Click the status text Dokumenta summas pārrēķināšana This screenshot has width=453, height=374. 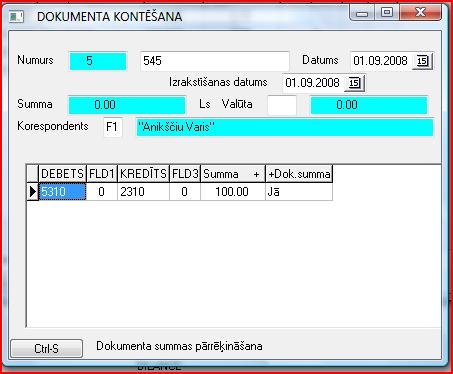pyautogui.click(x=179, y=346)
